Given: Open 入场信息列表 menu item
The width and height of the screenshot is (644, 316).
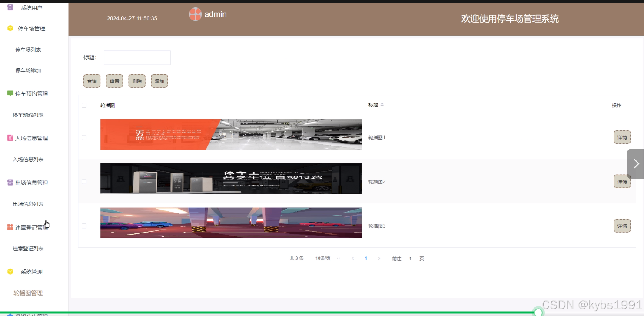Looking at the screenshot, I should point(28,160).
